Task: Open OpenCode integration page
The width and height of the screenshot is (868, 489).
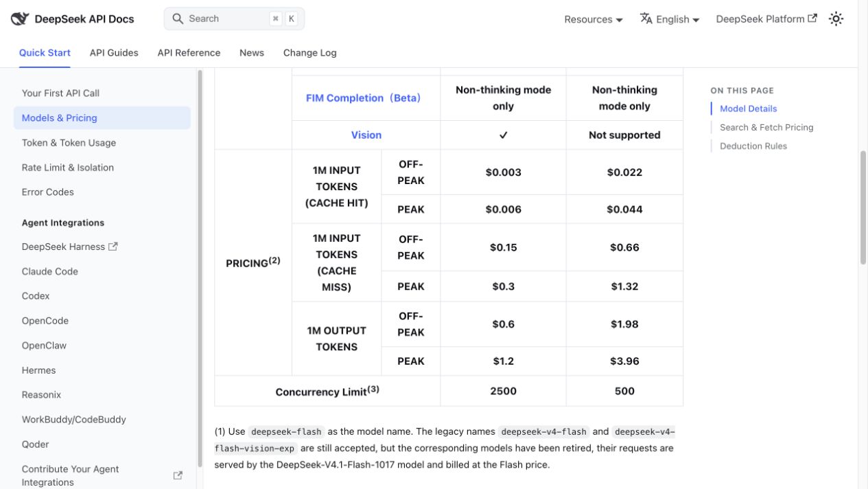Action: click(102, 321)
